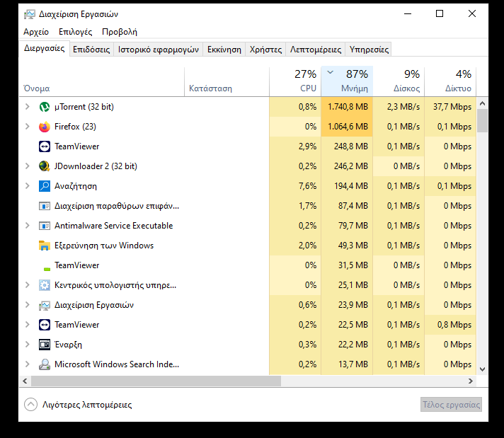504x438 pixels.
Task: Expand the JDownloader 2 (32 bit) row
Action: pyautogui.click(x=28, y=166)
